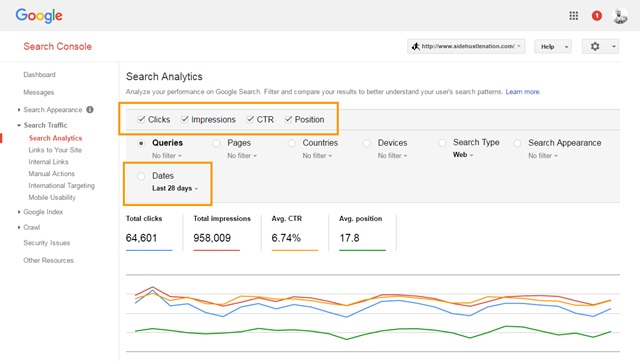Select the Dates radio button
The width and height of the screenshot is (640, 361).
coord(141,176)
